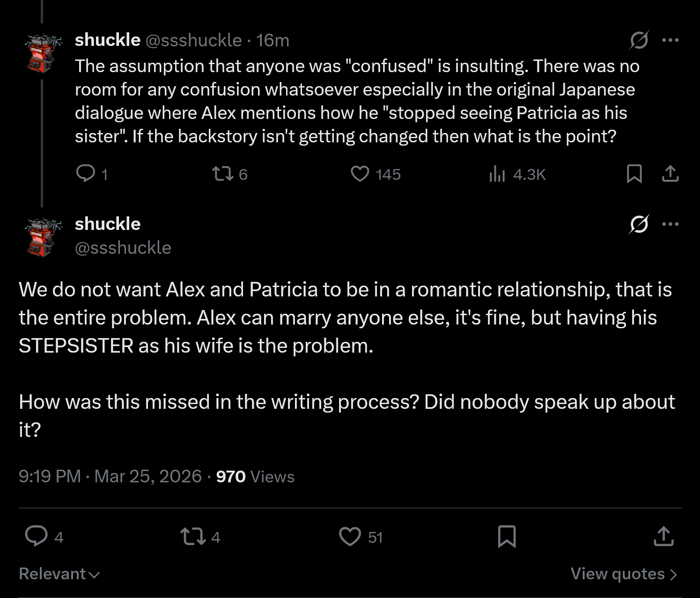Share the main tweet
700x598 pixels.
[x=663, y=537]
